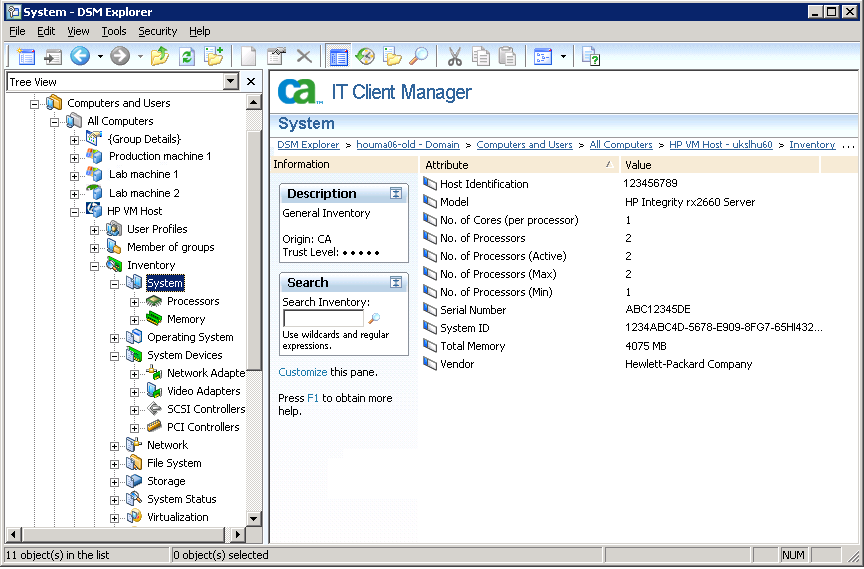The height and width of the screenshot is (569, 864).
Task: Click the Back navigation arrow in toolbar
Action: click(80, 57)
